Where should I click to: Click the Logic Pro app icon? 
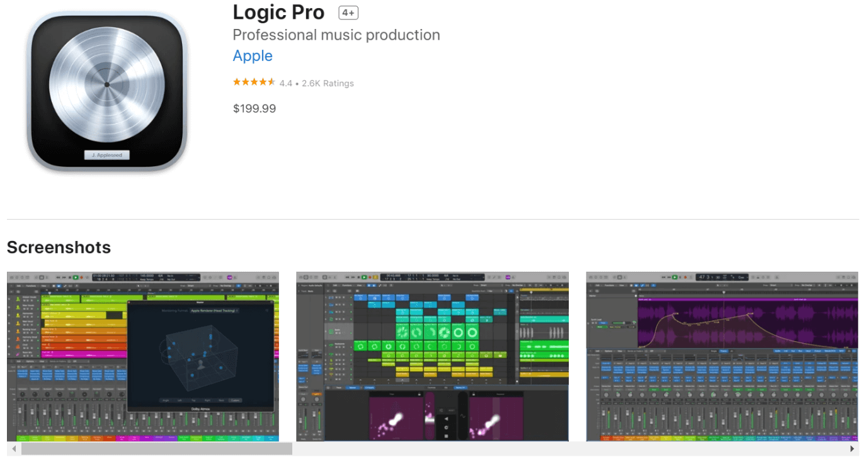[107, 91]
